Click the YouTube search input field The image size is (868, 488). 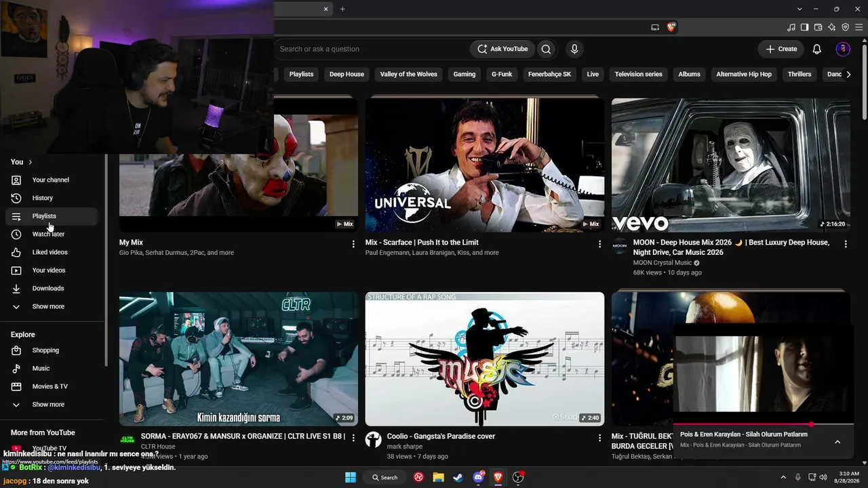[372, 49]
